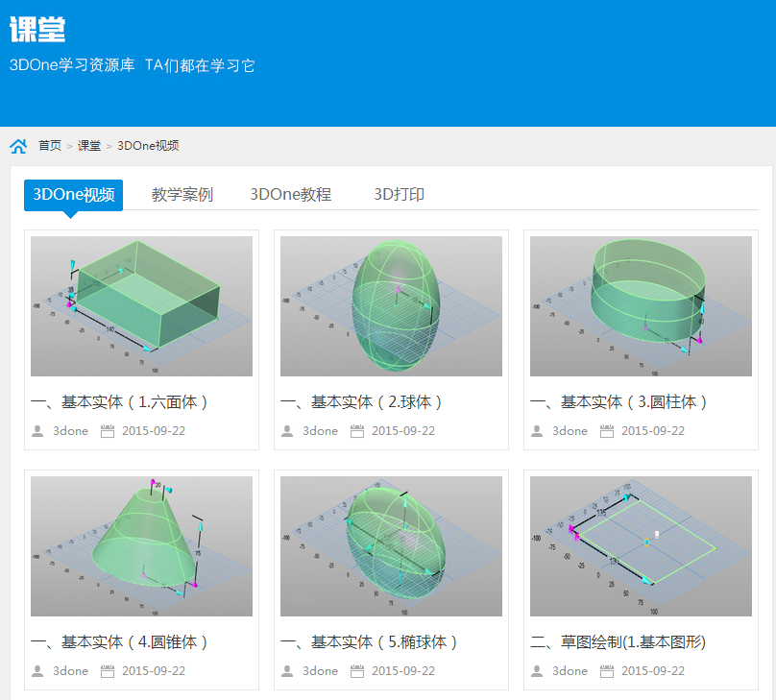
Task: Open the 3DOne教程 tab
Action: tap(290, 195)
